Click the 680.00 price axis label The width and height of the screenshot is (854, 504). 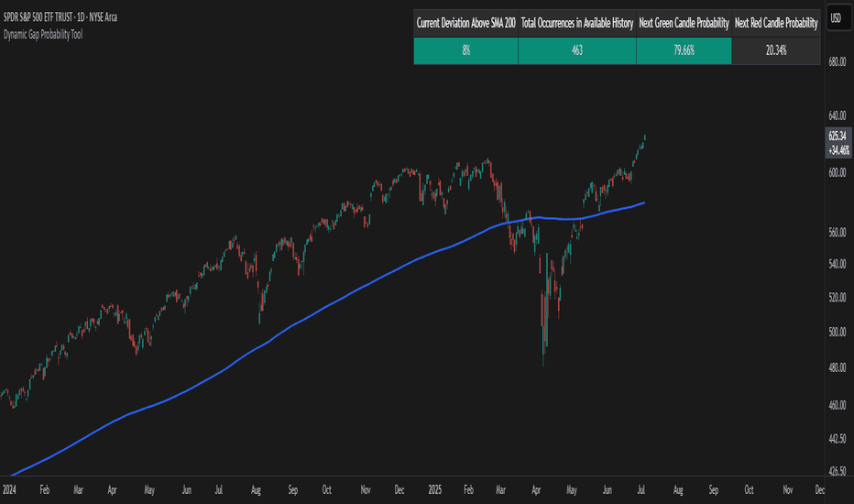click(x=836, y=62)
